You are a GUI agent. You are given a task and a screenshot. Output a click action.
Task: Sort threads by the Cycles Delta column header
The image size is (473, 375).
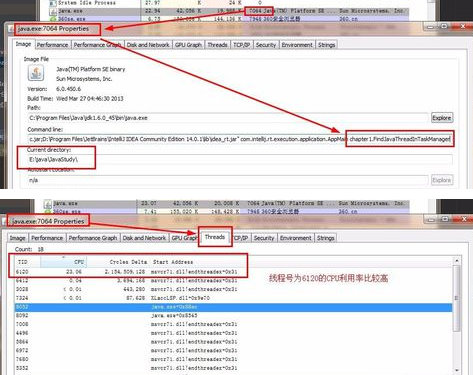point(117,262)
